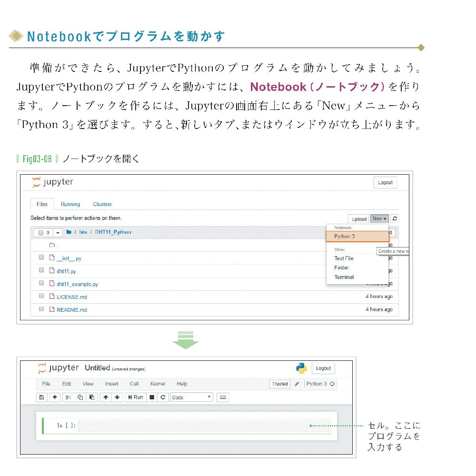Paste cell using the clipboard icon
Image resolution: width=476 pixels, height=476 pixels.
pyautogui.click(x=92, y=397)
